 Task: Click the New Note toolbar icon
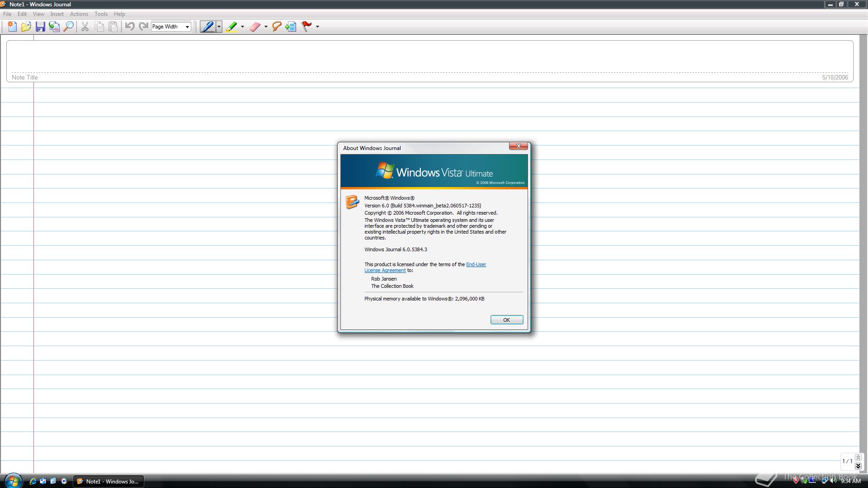click(12, 27)
